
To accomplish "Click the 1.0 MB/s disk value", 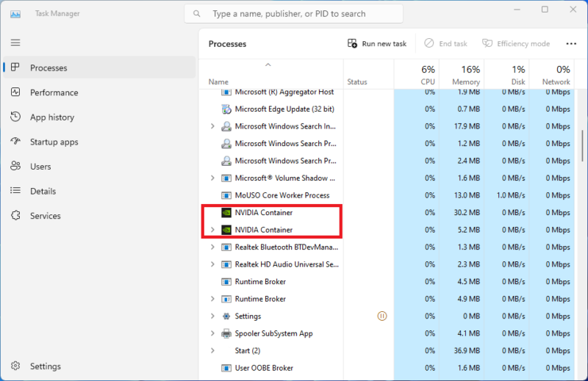I will pyautogui.click(x=510, y=195).
